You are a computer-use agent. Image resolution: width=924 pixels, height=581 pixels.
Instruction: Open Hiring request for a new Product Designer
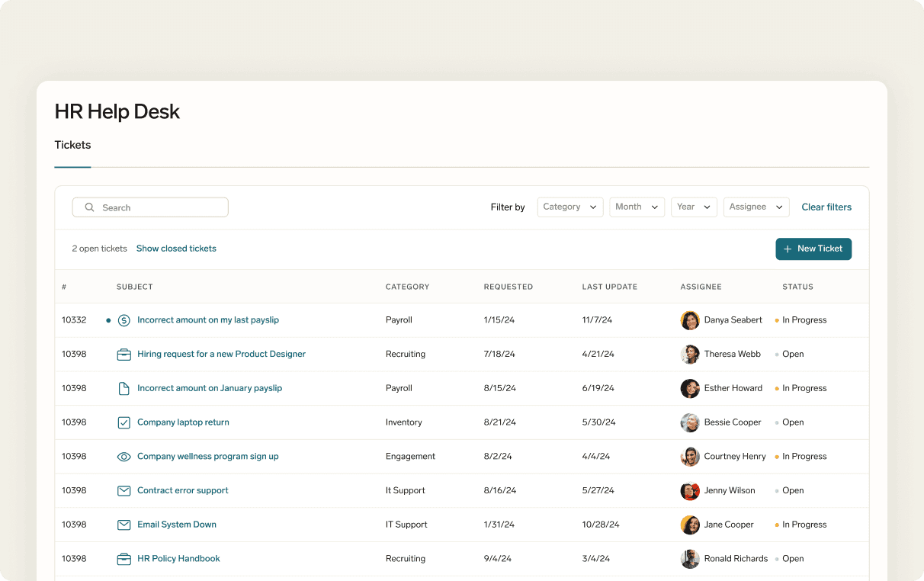[221, 355]
